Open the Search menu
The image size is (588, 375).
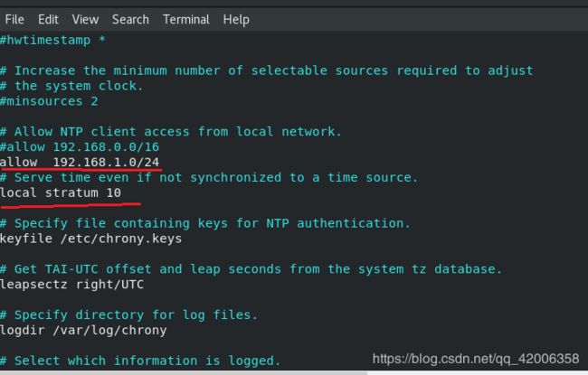click(130, 20)
